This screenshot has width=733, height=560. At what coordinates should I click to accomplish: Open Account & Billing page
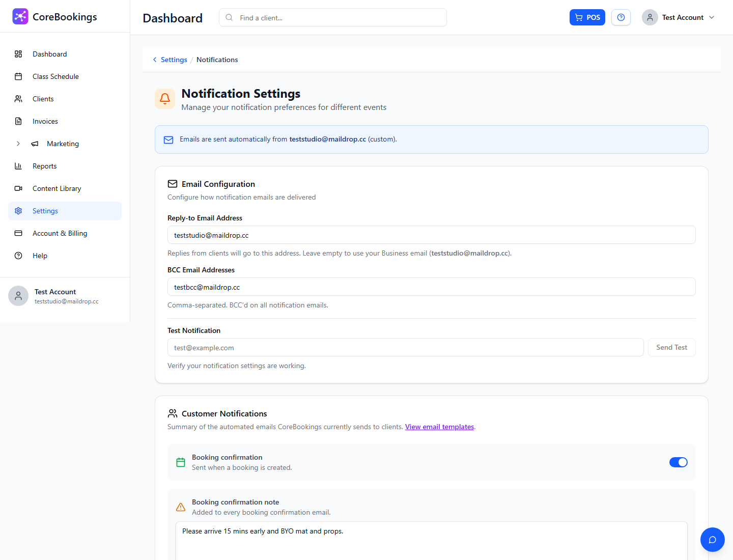(x=65, y=233)
